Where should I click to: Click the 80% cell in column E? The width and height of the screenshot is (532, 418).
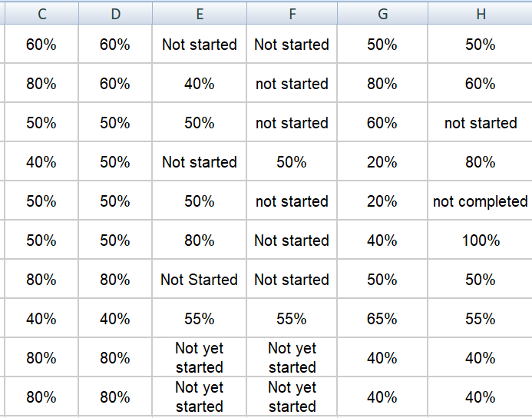point(199,241)
